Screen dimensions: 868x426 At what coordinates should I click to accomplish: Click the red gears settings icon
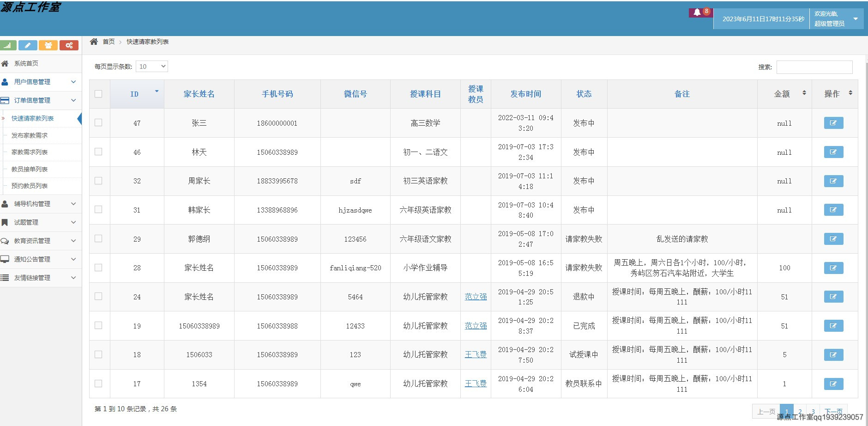[x=69, y=45]
